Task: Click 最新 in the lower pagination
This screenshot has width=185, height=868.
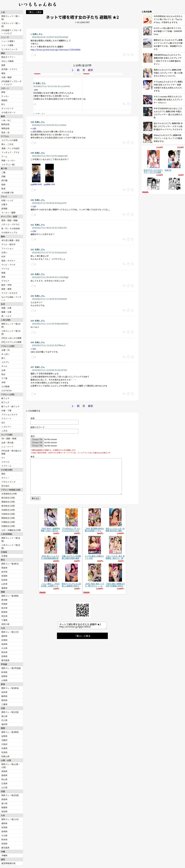Action: 90,406
